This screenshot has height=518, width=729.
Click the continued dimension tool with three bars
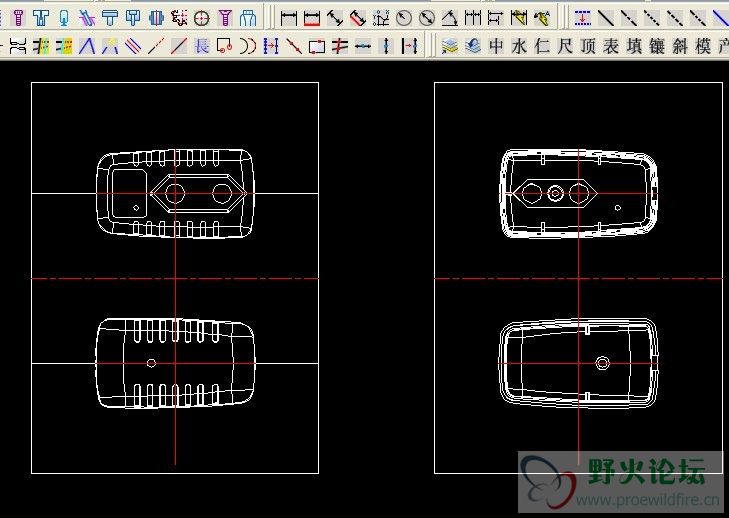click(x=473, y=18)
